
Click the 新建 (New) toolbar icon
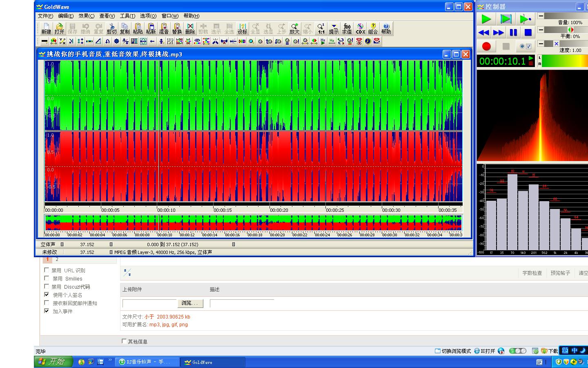[46, 29]
